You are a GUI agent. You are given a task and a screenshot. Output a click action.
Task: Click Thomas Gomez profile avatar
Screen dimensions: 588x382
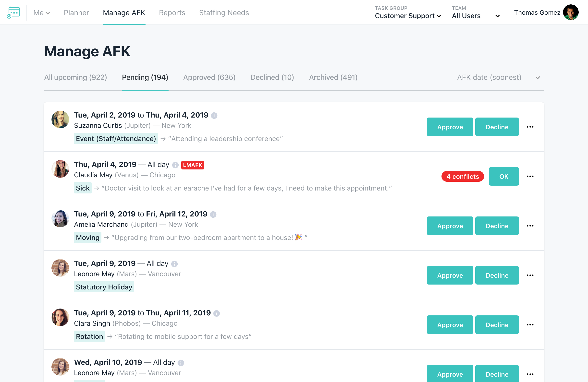pos(570,12)
